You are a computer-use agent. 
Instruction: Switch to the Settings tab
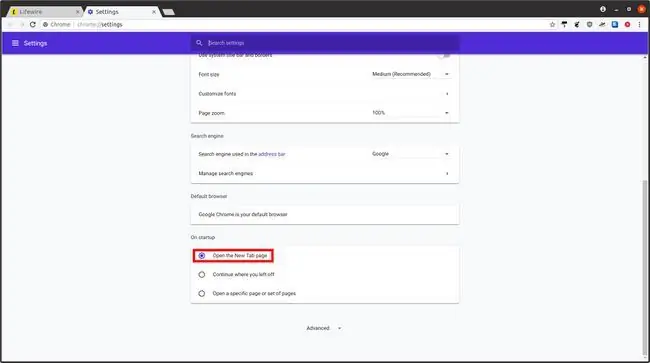122,12
